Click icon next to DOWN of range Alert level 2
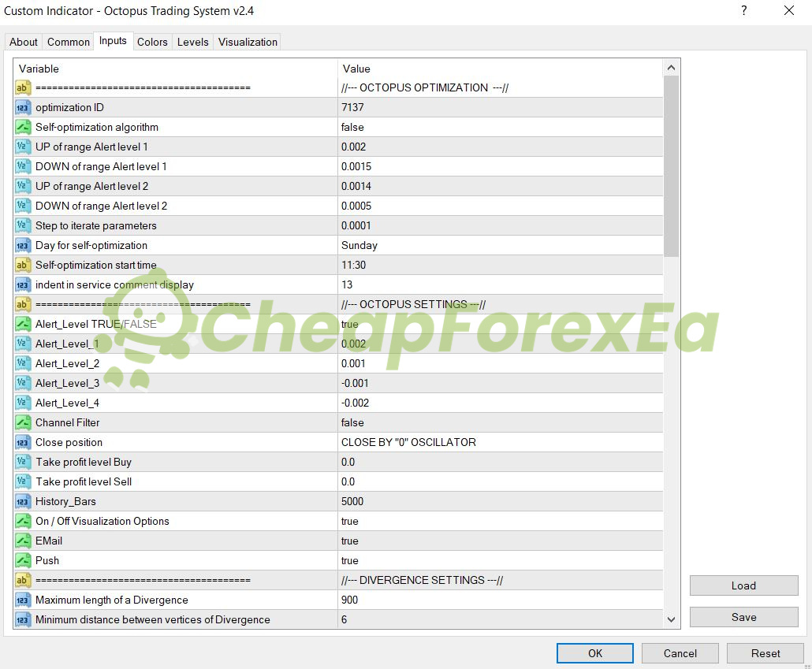Image resolution: width=812 pixels, height=669 pixels. 23,206
